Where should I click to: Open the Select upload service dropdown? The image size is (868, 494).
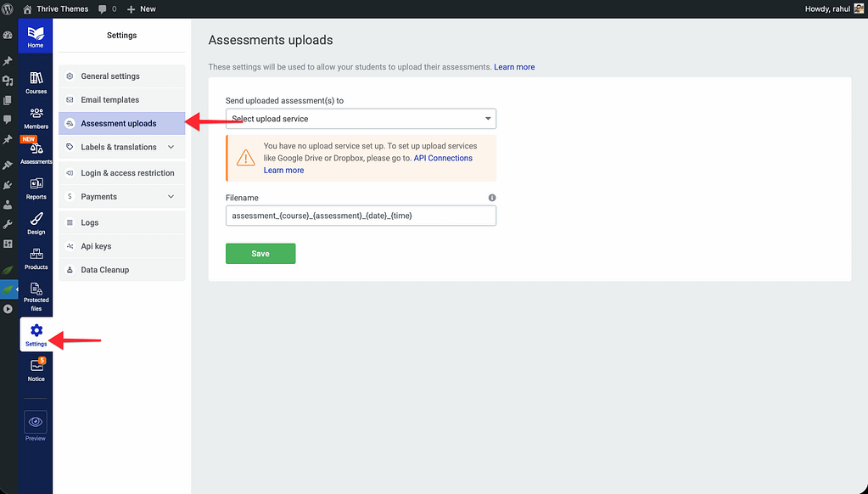click(x=361, y=119)
